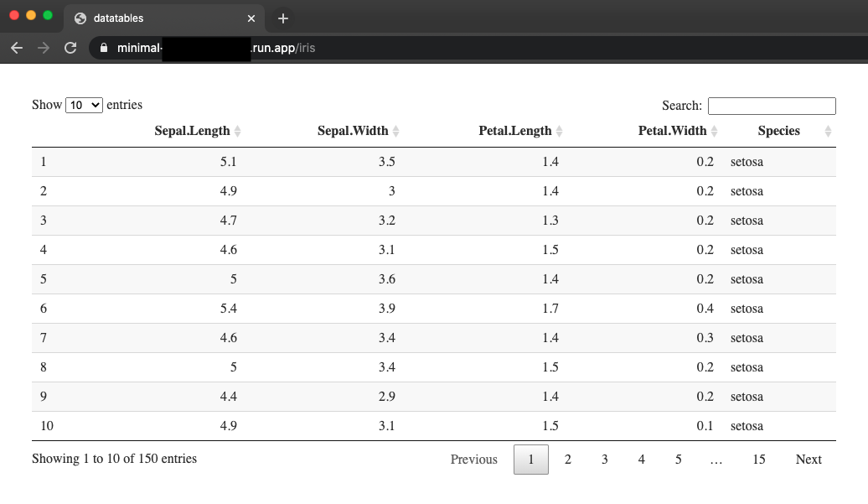Viewport: 868px width, 504px height.
Task: Open the Show entries count dropdown
Action: 84,105
